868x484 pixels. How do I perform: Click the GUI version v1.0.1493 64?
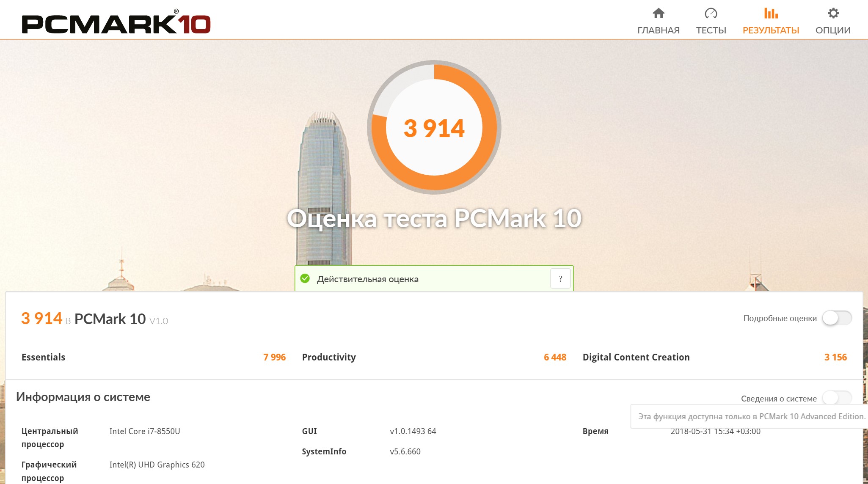[x=413, y=431]
